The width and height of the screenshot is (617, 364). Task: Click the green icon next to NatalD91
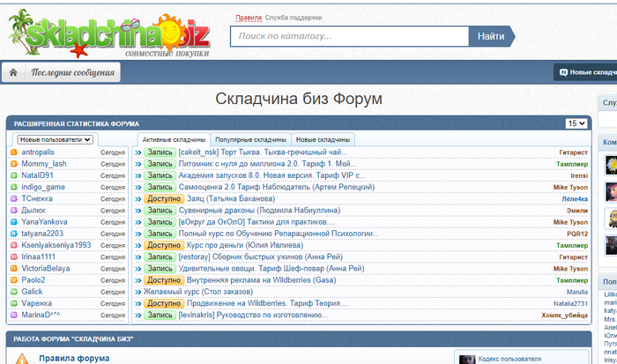click(x=13, y=175)
